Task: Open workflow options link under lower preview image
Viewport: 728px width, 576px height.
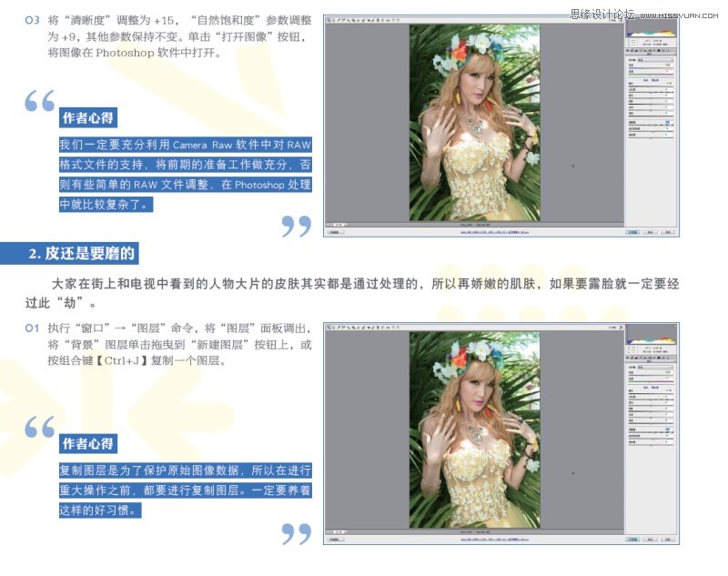Action: 494,540
